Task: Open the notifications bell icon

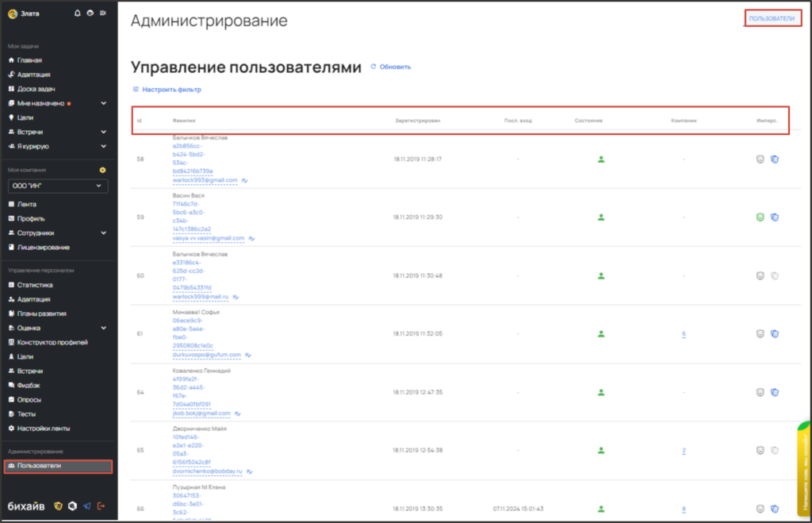Action: point(77,13)
